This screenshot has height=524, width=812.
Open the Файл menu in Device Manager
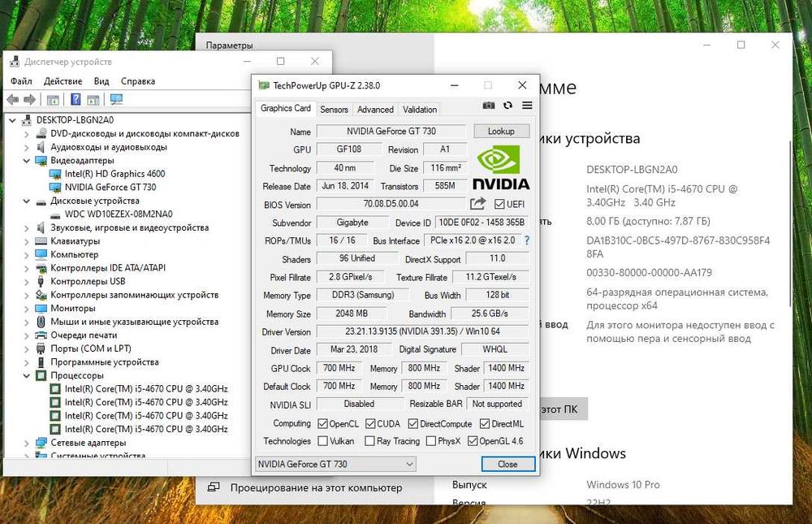click(21, 81)
